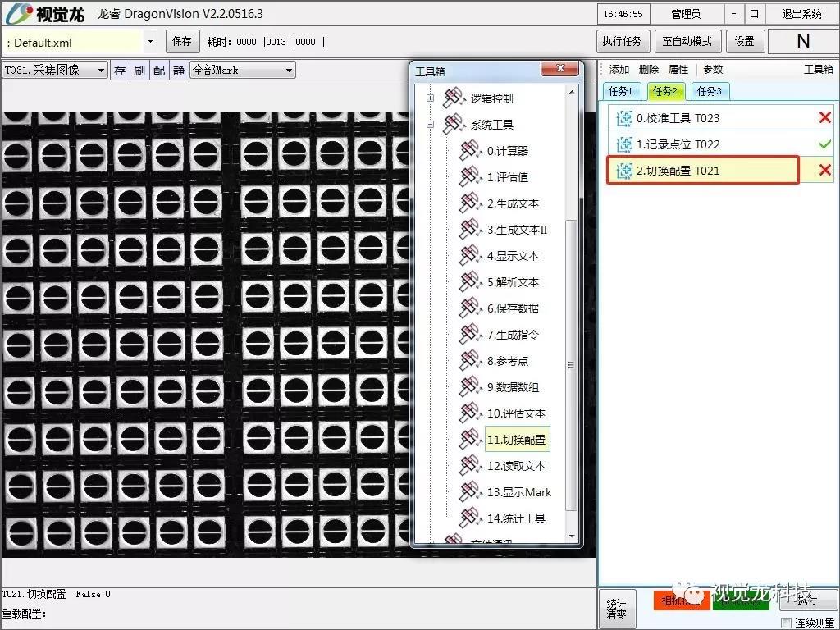
Task: Open the Default.xml configuration dropdown
Action: click(x=150, y=41)
